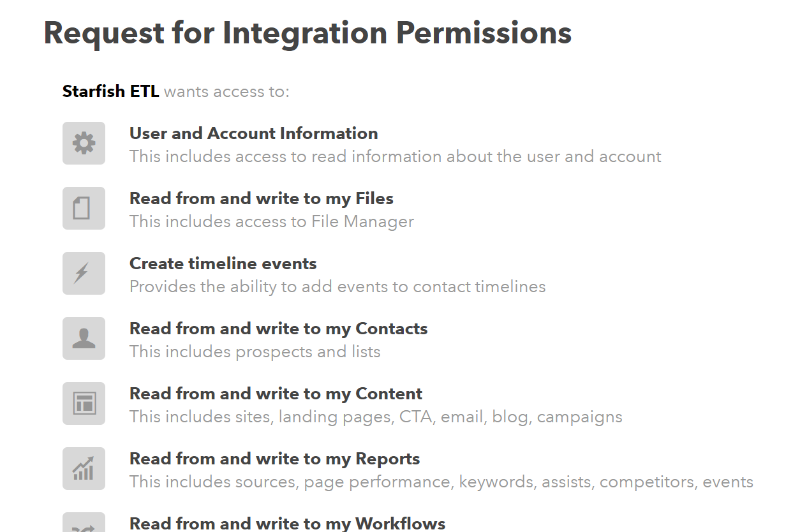Viewport: 800px width, 532px height.
Task: Select the Starfish ETL app name
Action: tap(111, 91)
